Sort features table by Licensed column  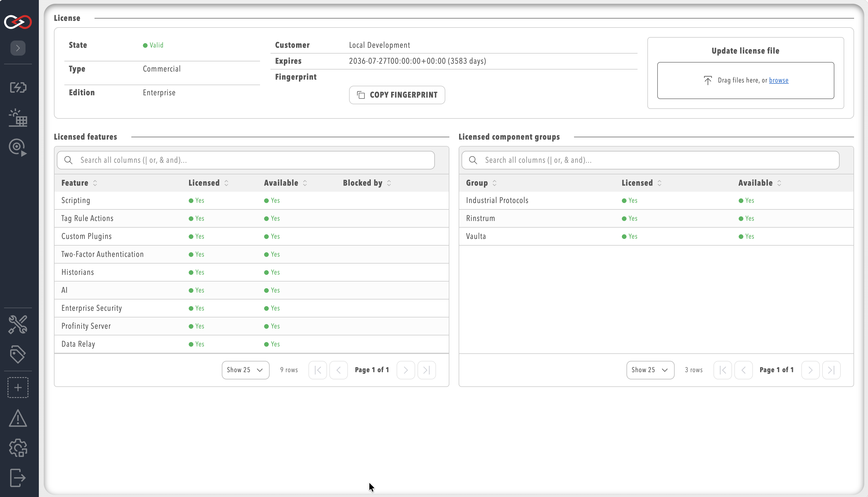click(x=208, y=183)
